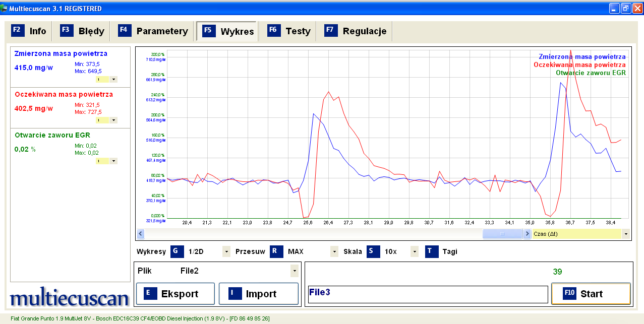Click the multiecuscan logo
The height and width of the screenshot is (324, 644).
pos(70,298)
